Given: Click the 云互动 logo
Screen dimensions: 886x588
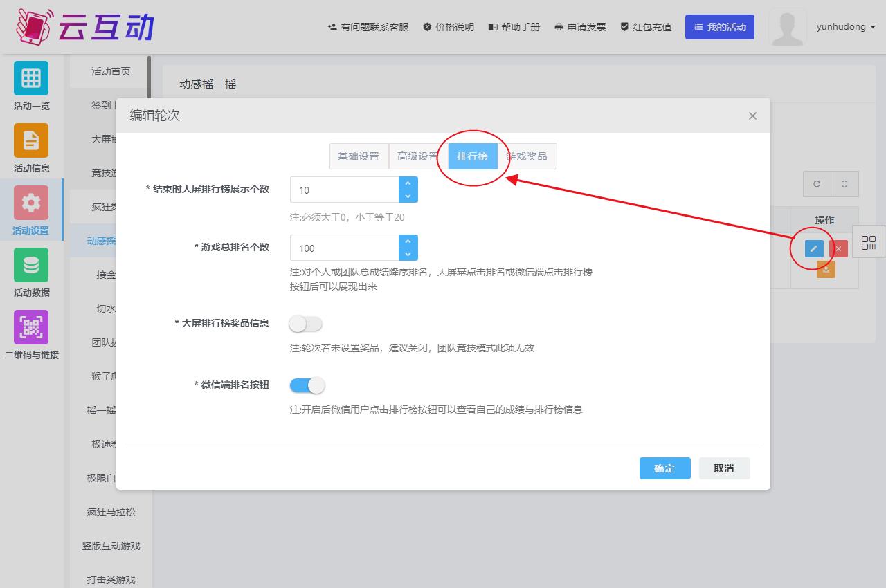Looking at the screenshot, I should pos(84,26).
